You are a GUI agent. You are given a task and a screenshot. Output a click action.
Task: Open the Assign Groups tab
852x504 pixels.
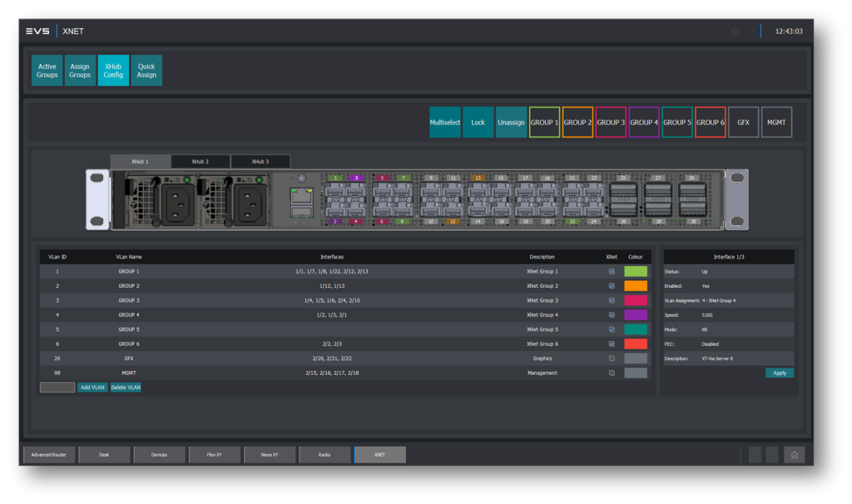pyautogui.click(x=80, y=71)
